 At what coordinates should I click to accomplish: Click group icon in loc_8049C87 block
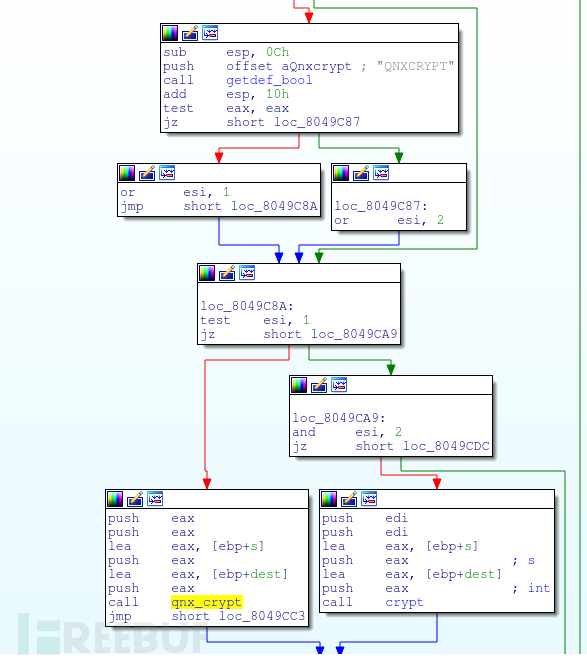(x=381, y=173)
